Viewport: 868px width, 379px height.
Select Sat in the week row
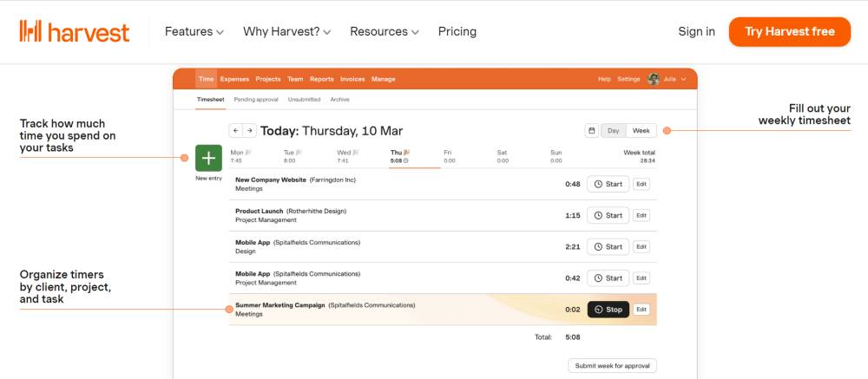tap(503, 157)
